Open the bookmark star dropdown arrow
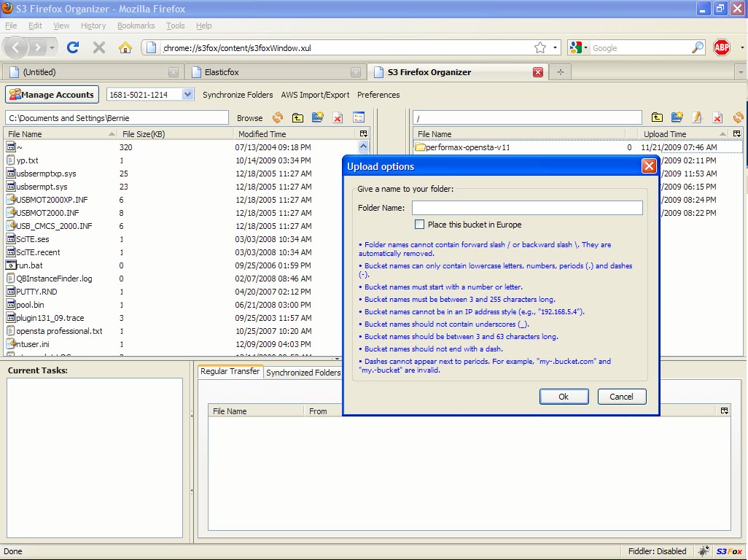The image size is (748, 560). (x=555, y=47)
